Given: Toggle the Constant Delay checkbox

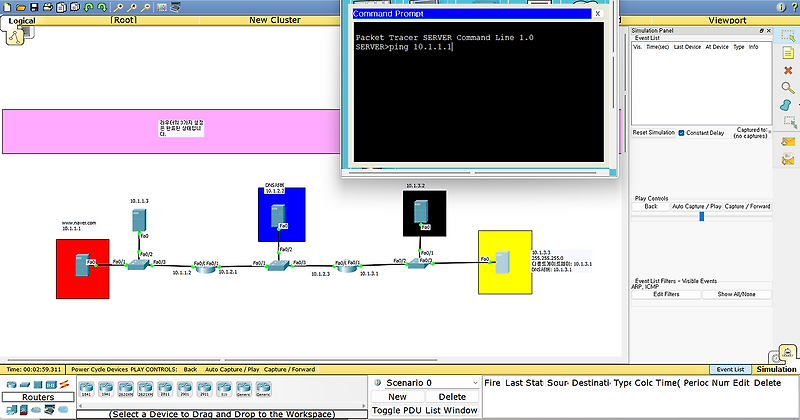Looking at the screenshot, I should click(681, 133).
